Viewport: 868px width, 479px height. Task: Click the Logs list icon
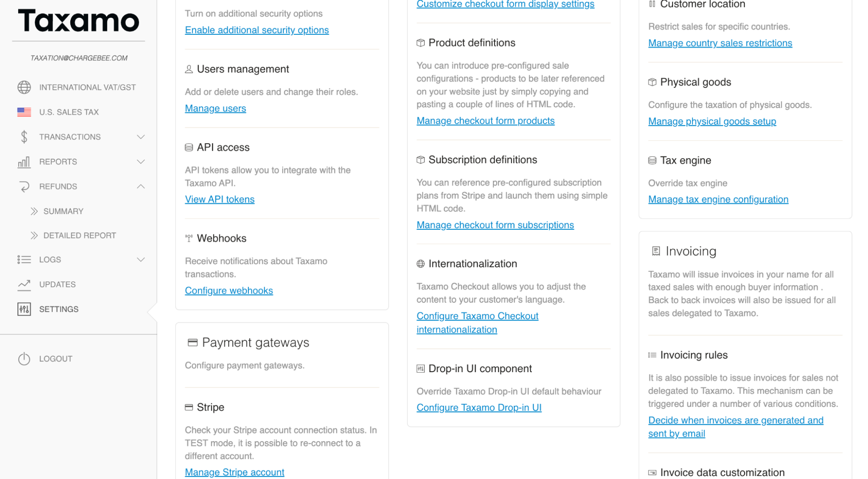24,260
